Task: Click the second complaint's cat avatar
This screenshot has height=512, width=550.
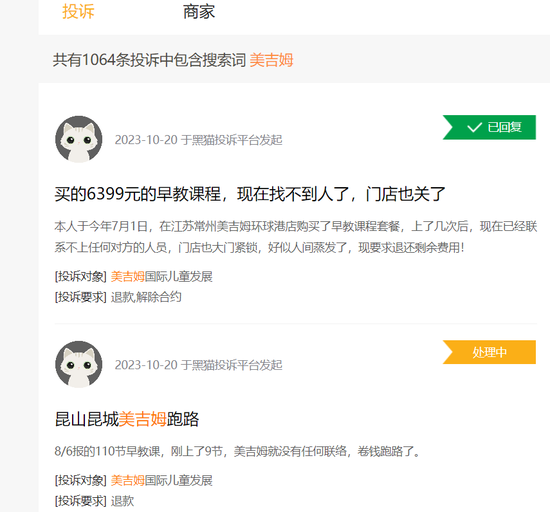Action: [79, 364]
